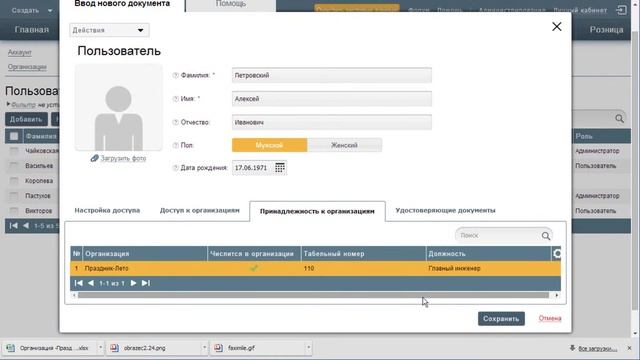Click the logout icon at top right
The height and width of the screenshot is (360, 640).
[621, 10]
